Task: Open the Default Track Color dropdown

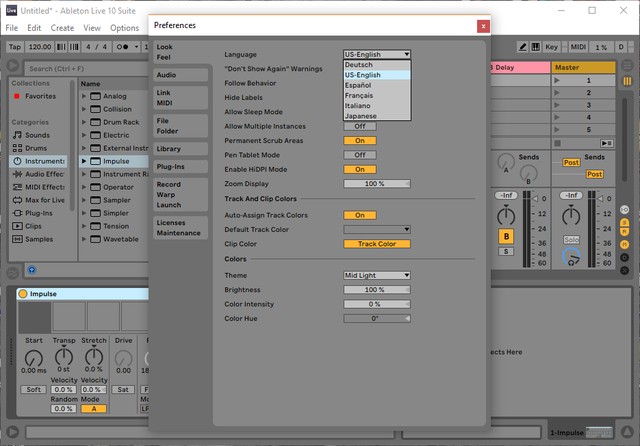Action: [x=377, y=229]
